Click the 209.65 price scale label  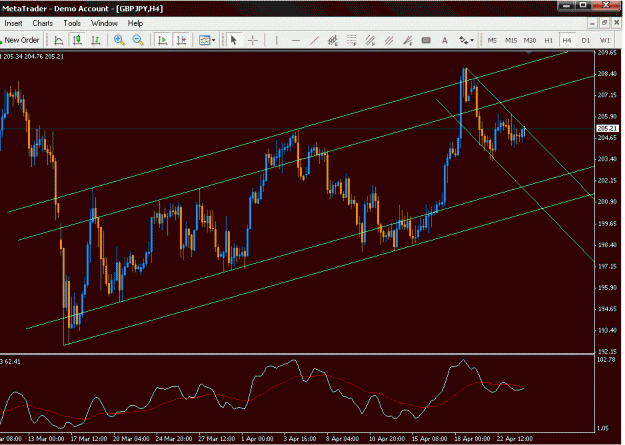[x=607, y=52]
